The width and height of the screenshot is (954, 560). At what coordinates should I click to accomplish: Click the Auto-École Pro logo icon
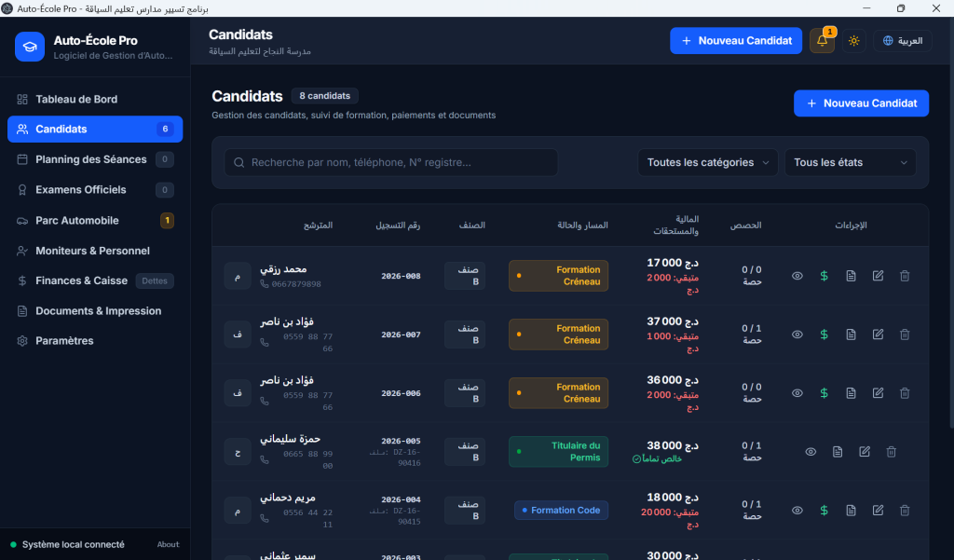pyautogui.click(x=30, y=47)
